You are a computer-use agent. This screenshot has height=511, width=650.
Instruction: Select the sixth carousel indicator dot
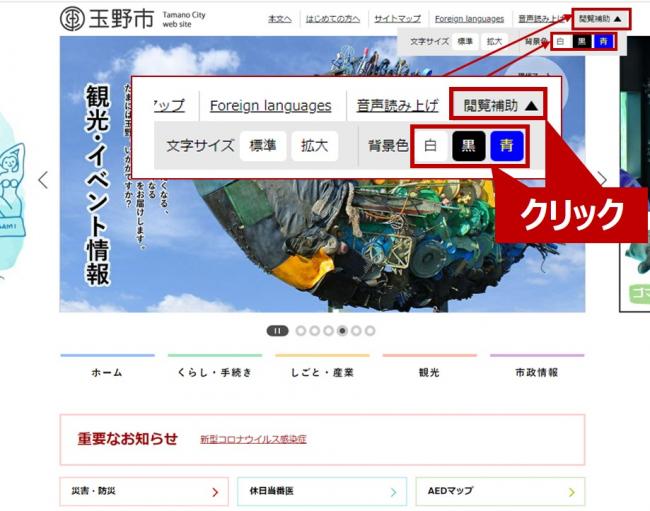tap(370, 331)
